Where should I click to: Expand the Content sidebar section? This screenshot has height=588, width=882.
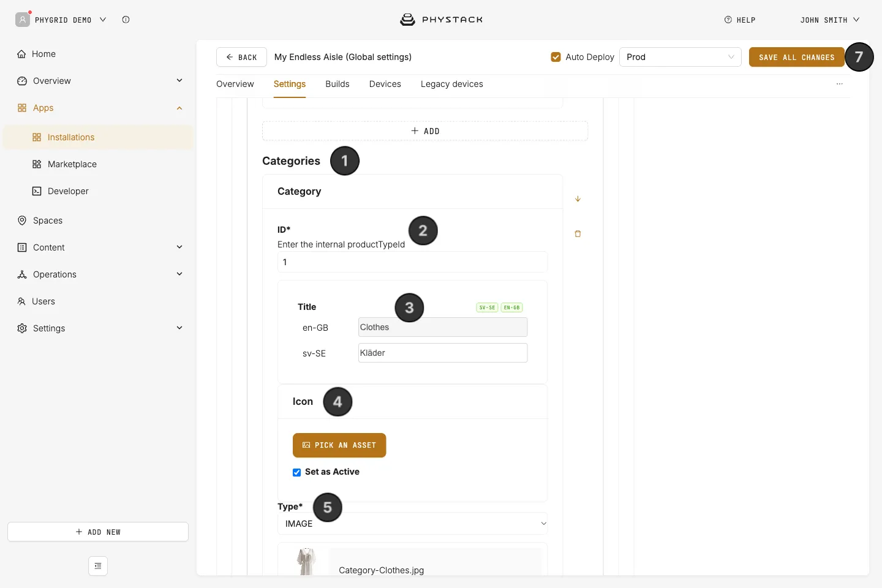179,247
